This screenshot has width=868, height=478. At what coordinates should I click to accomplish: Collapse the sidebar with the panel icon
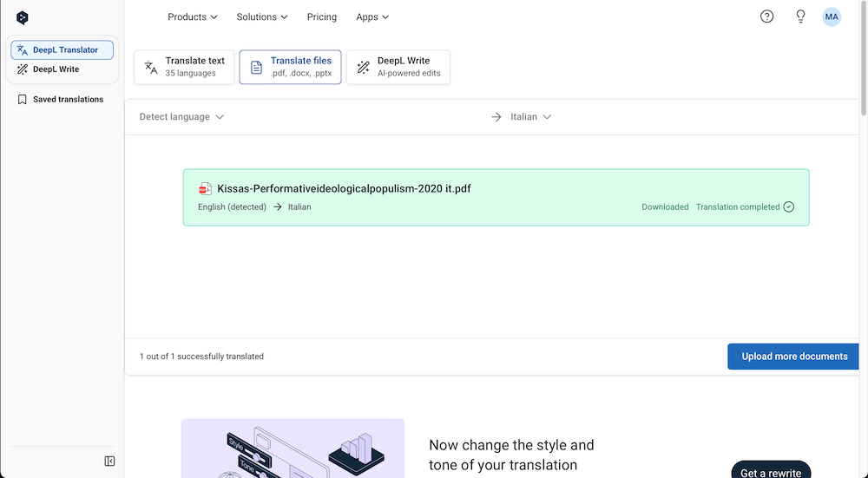coord(109,461)
